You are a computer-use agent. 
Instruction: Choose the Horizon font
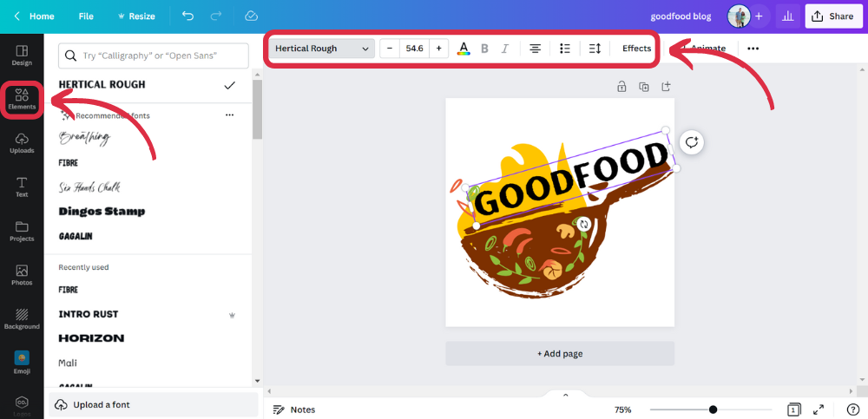coord(91,338)
